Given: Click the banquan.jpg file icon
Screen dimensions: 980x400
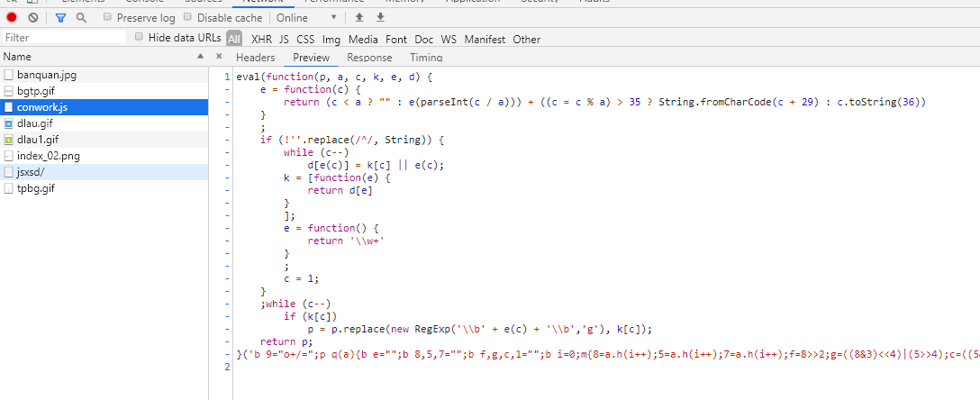Looking at the screenshot, I should coord(9,75).
